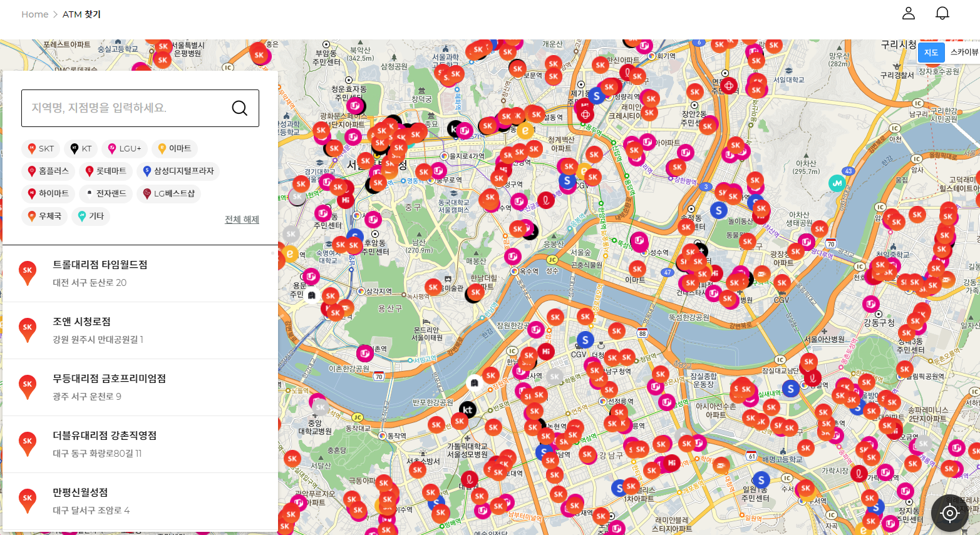This screenshot has height=535, width=980.
Task: Open the 더블유대리점 강촌직영점 result
Action: click(140, 444)
